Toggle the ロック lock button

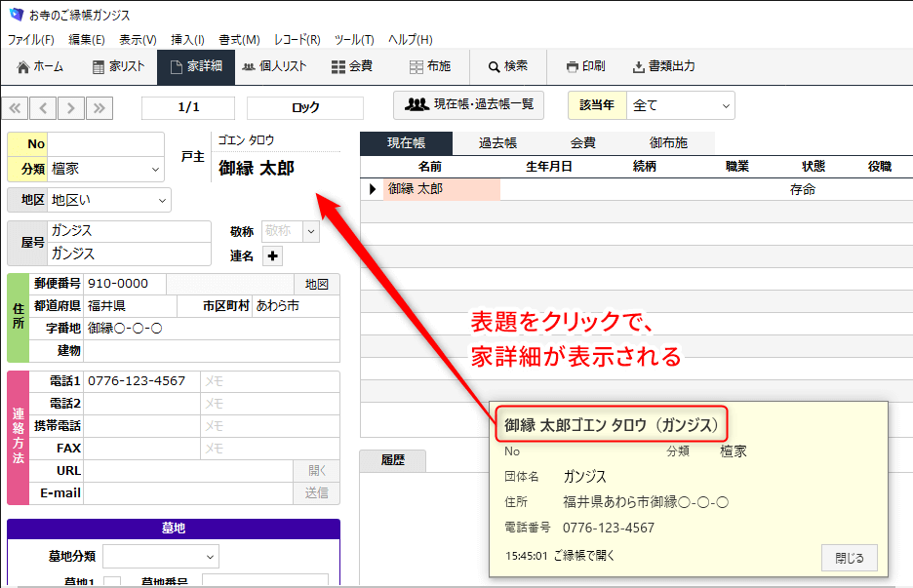(x=305, y=107)
